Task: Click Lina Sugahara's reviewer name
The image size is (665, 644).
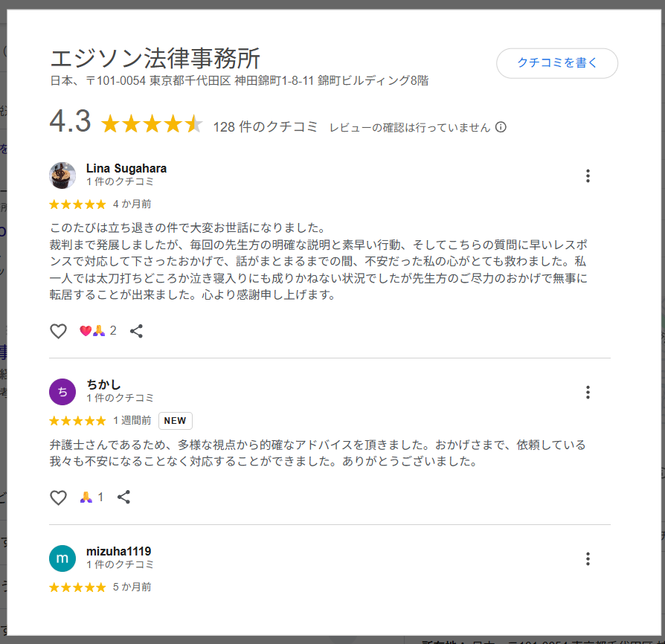Action: pyautogui.click(x=126, y=168)
